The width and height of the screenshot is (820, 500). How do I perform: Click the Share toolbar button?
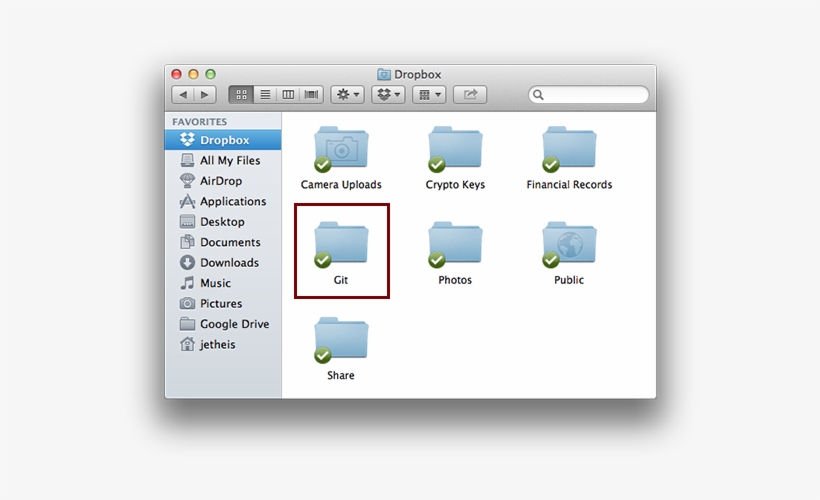470,95
